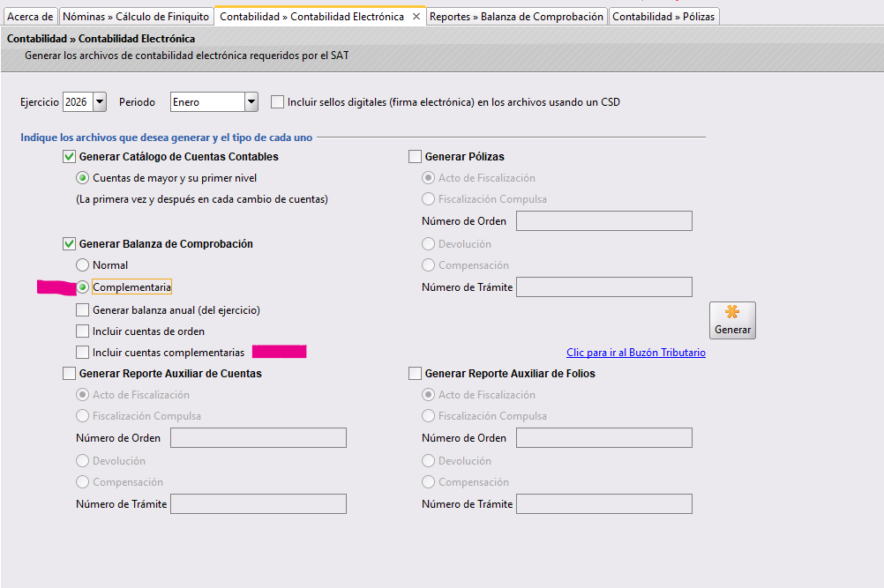Enable Incluir cuentas complementarias
Screen dimensions: 884x588
coord(82,353)
